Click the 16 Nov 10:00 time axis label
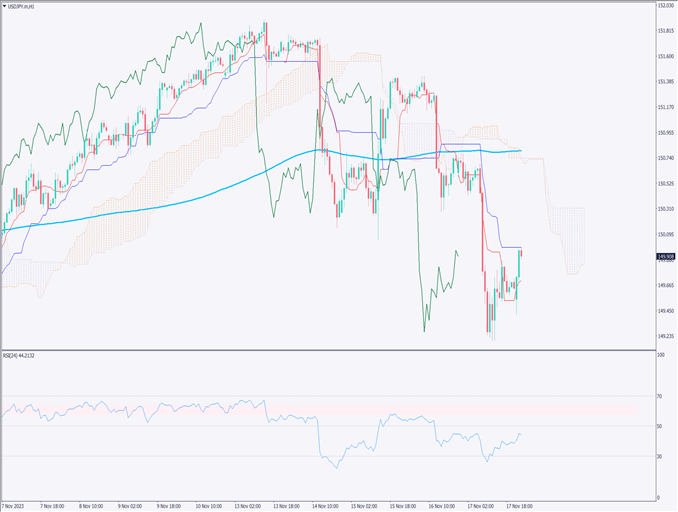Image resolution: width=678 pixels, height=512 pixels. (441, 506)
